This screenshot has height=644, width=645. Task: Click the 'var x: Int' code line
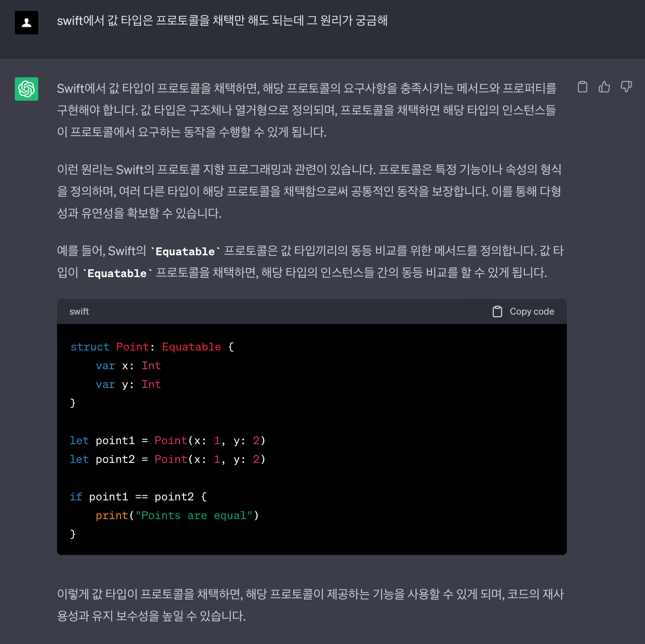(x=128, y=366)
